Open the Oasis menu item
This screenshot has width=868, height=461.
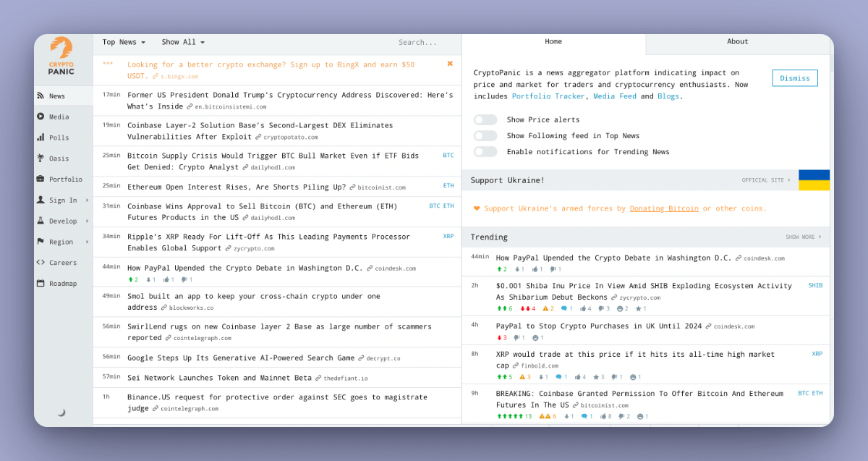[x=63, y=158]
